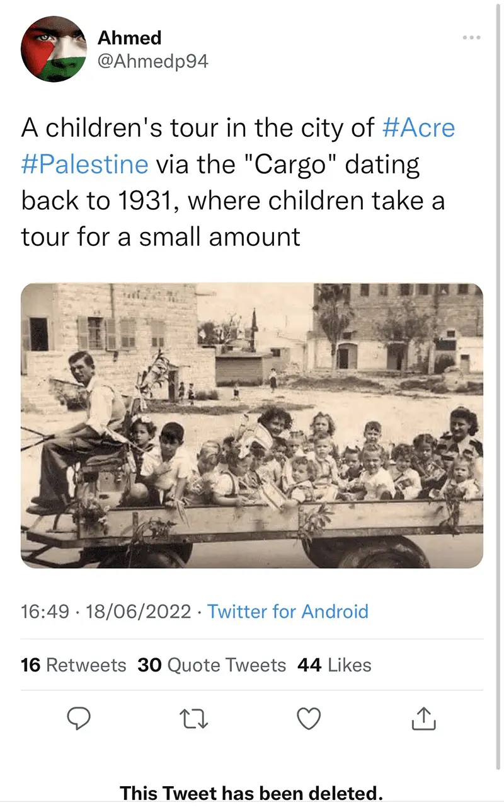
Task: Retweet using the retweet arrows icon
Action: (193, 718)
